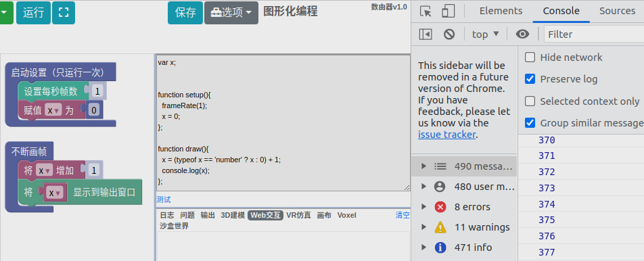Switch to the Elements tab
This screenshot has width=644, height=261.
click(501, 11)
